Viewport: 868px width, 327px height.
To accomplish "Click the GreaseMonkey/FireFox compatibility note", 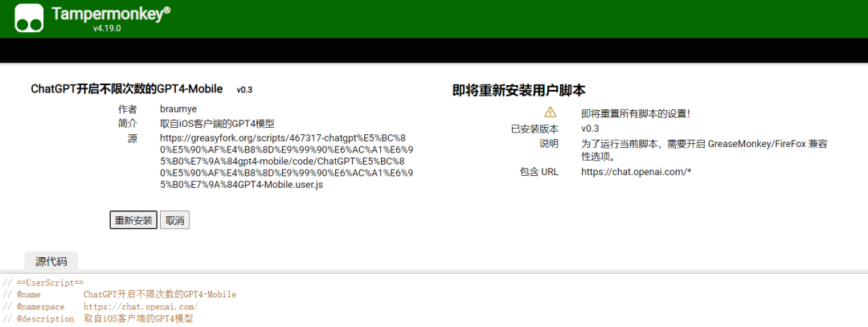I will pos(704,150).
